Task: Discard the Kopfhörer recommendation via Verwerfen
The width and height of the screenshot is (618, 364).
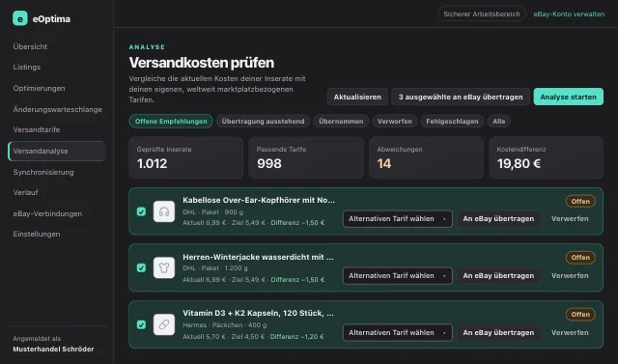Action: (570, 218)
